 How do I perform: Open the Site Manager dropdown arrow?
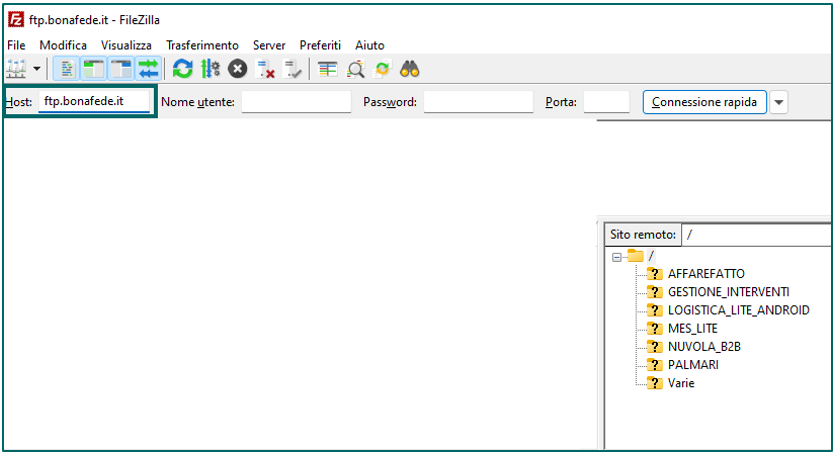(37, 69)
